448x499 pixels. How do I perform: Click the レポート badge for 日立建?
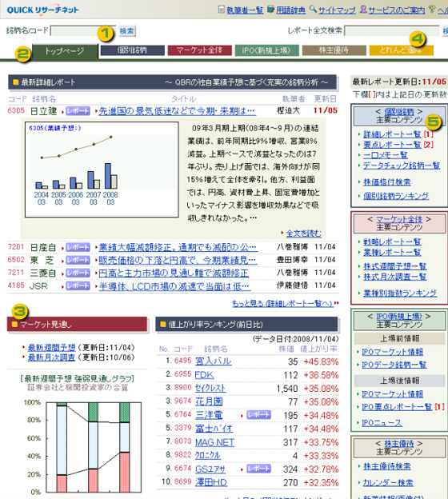click(x=78, y=110)
